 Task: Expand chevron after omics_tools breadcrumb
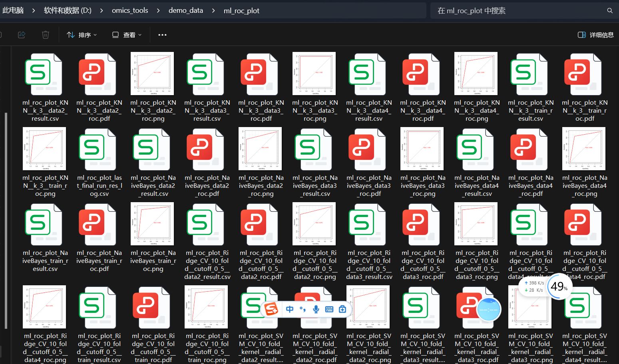(158, 11)
